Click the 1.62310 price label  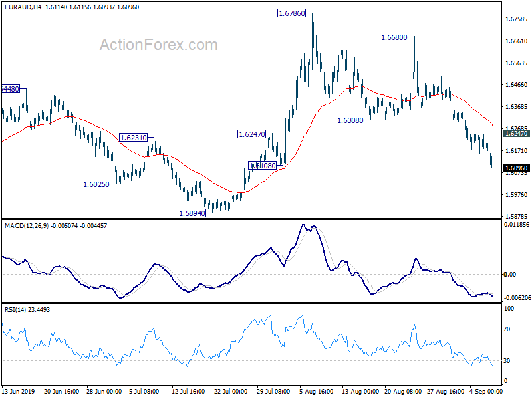(x=134, y=138)
